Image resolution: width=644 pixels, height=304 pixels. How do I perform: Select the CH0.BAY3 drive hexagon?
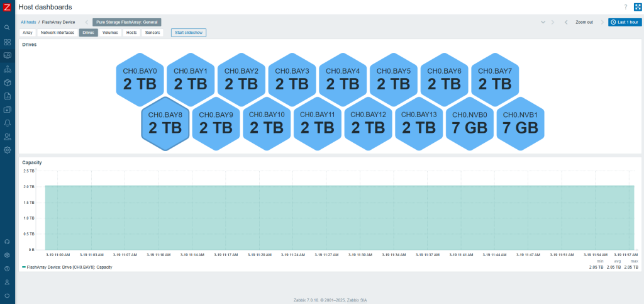pyautogui.click(x=292, y=80)
